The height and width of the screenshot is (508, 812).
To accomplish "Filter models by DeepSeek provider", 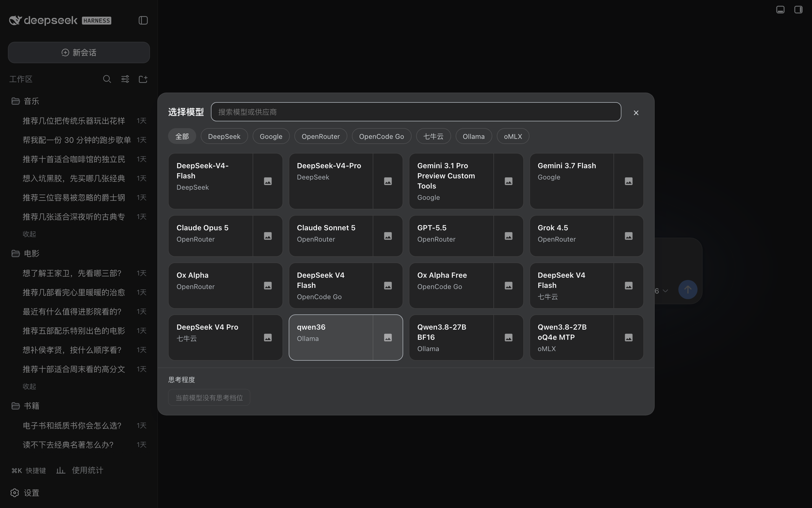I will (x=224, y=136).
